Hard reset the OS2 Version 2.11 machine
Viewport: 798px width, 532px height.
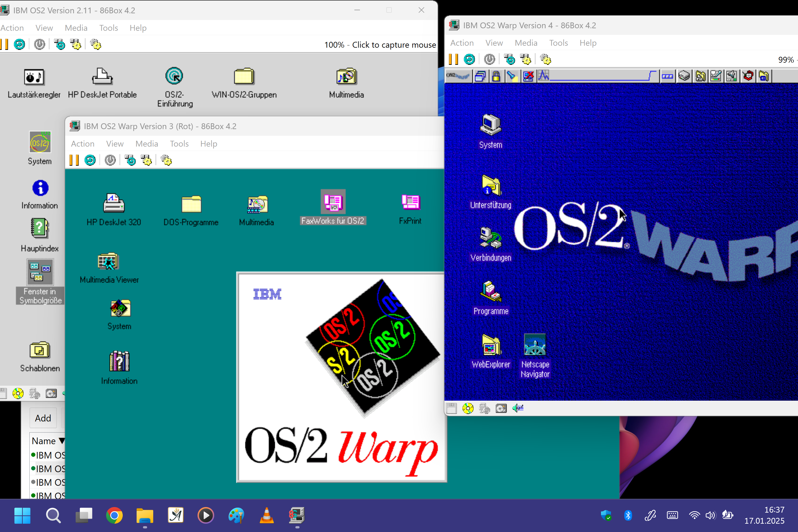pos(19,44)
